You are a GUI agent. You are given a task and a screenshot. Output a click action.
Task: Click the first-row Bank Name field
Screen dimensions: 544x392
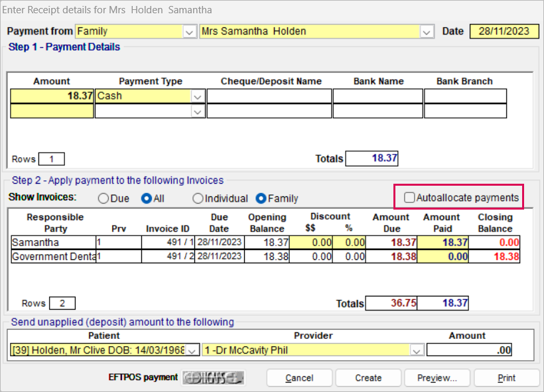pos(378,96)
